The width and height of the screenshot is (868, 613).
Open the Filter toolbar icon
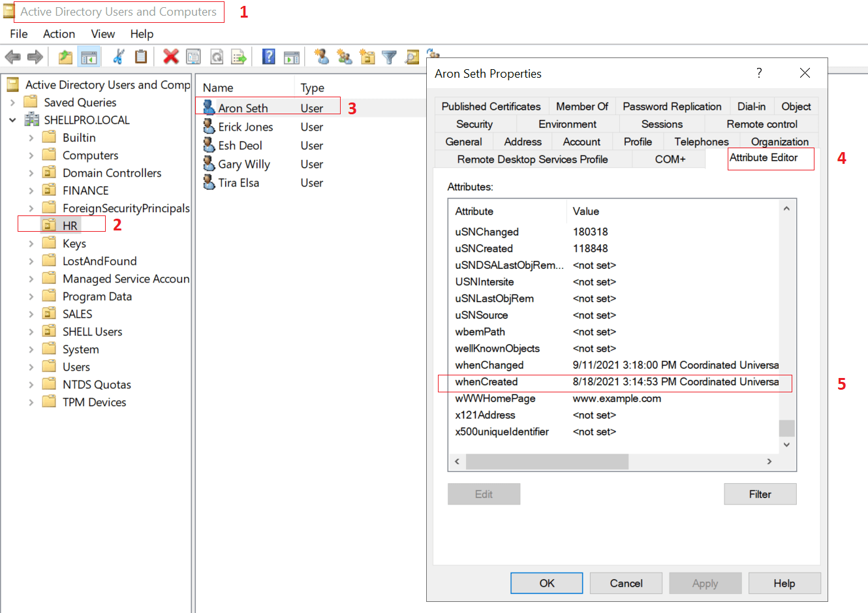click(x=389, y=57)
